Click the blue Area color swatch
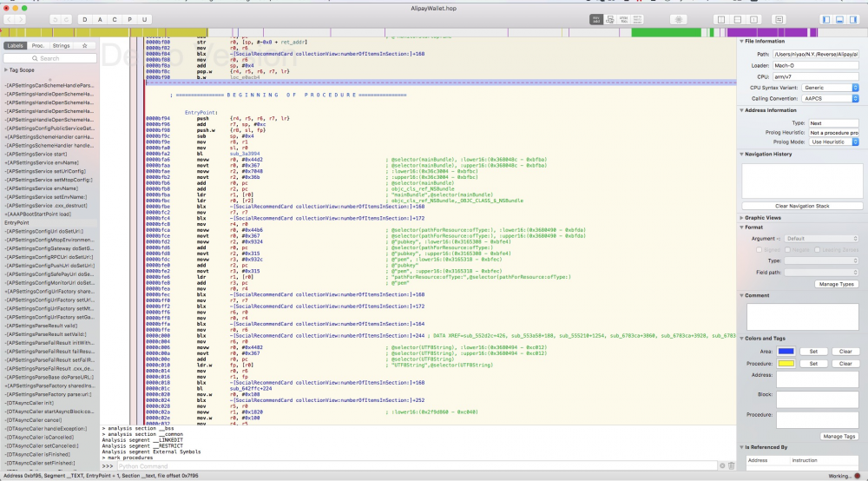The height and width of the screenshot is (481, 868). tap(786, 352)
